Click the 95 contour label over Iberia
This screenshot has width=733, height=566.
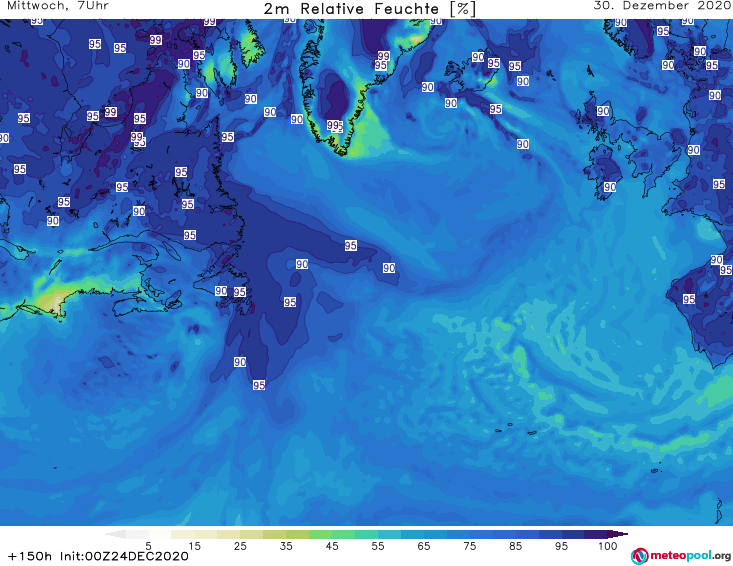[x=689, y=299]
